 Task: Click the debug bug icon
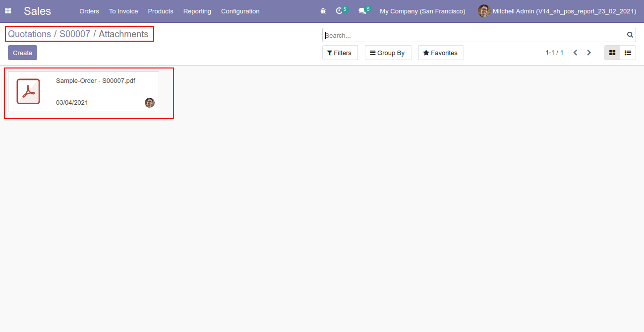(323, 11)
